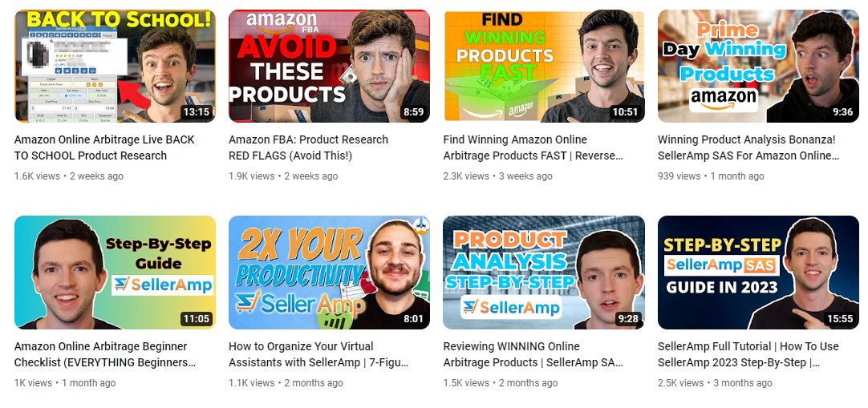Screen dimensions: 868x408
Task: Click the 15:55 duration badge
Action: pos(840,319)
